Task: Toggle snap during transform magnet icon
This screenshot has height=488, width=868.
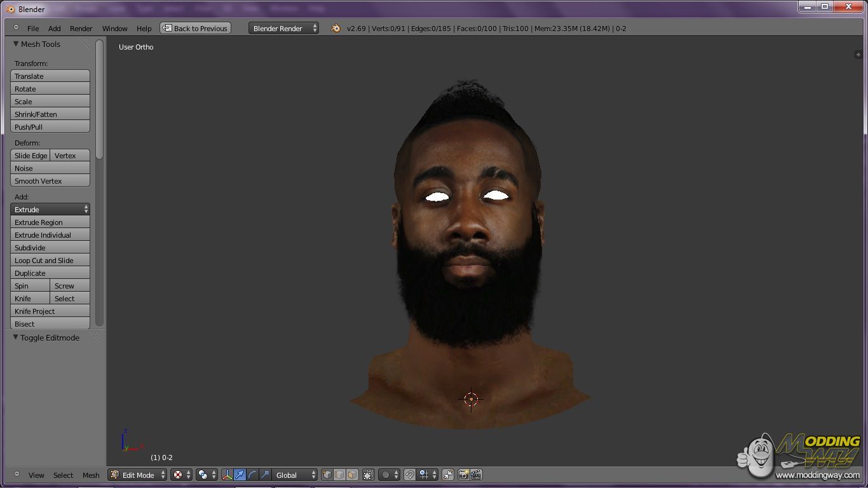Action: pos(410,475)
